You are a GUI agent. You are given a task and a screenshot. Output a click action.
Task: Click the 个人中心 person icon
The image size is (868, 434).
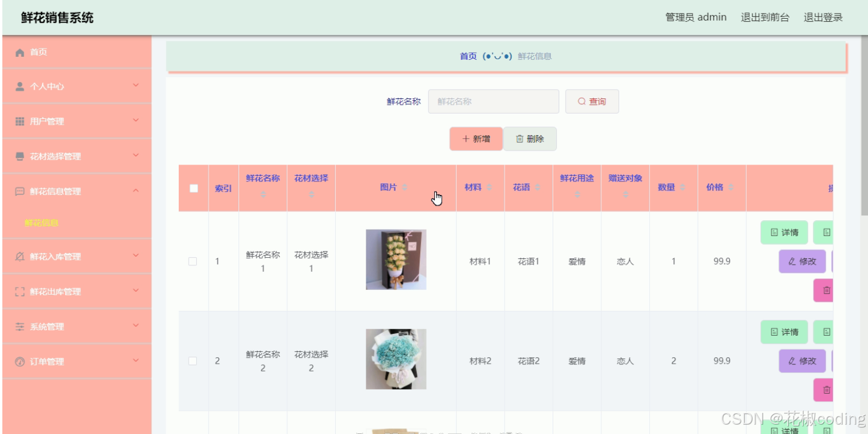click(x=19, y=86)
